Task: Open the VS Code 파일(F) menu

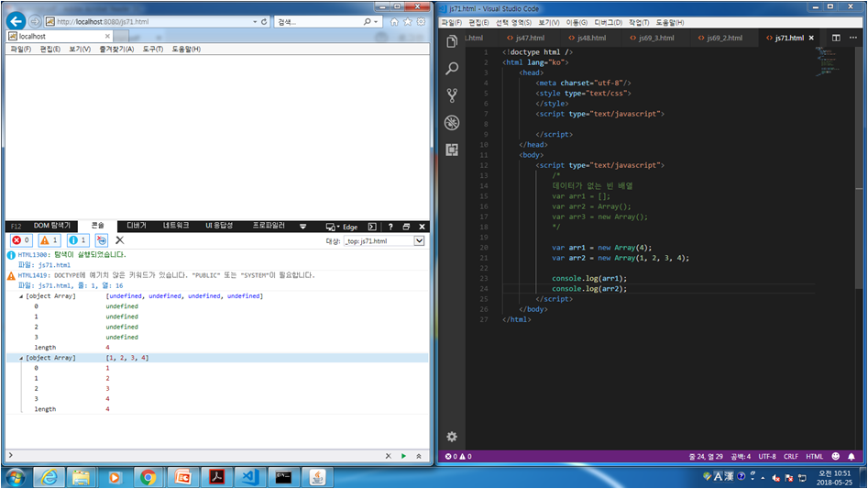Action: (x=452, y=22)
